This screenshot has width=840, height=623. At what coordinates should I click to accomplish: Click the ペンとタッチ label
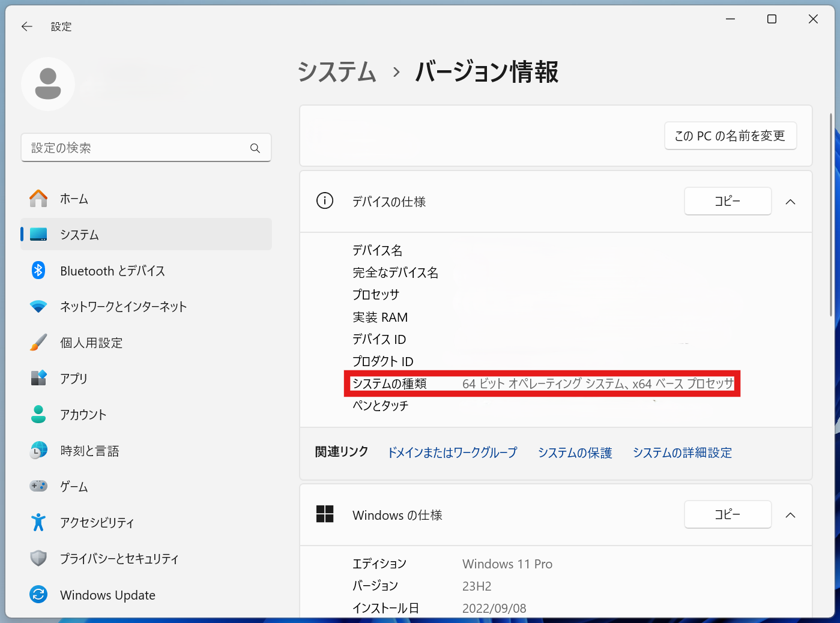(x=380, y=406)
